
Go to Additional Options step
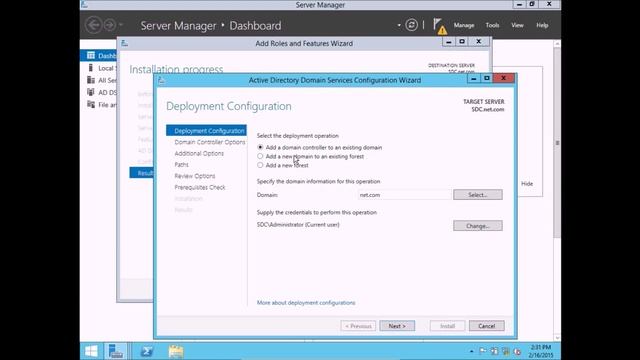(199, 153)
